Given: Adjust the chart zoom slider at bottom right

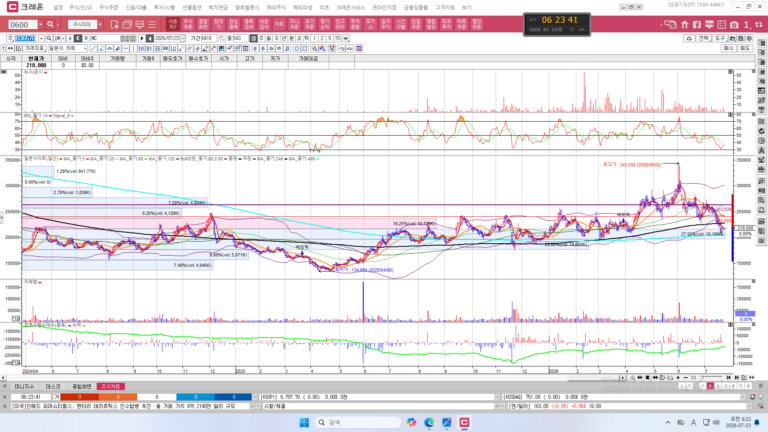Looking at the screenshot, I should (713, 377).
